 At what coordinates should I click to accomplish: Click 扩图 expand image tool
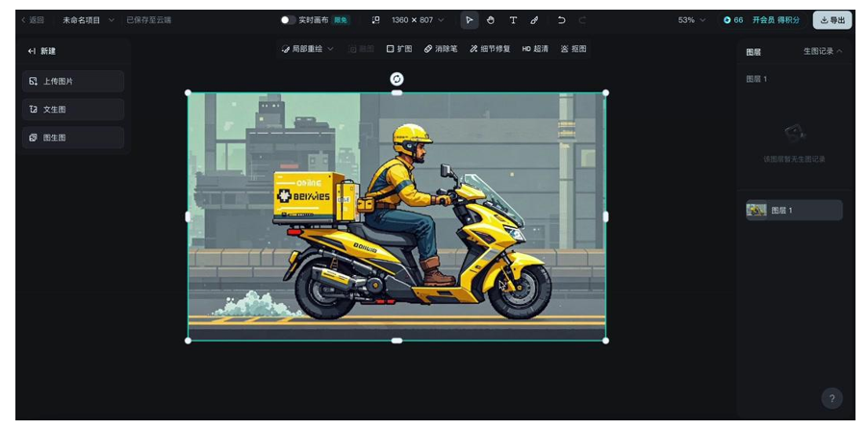click(398, 49)
